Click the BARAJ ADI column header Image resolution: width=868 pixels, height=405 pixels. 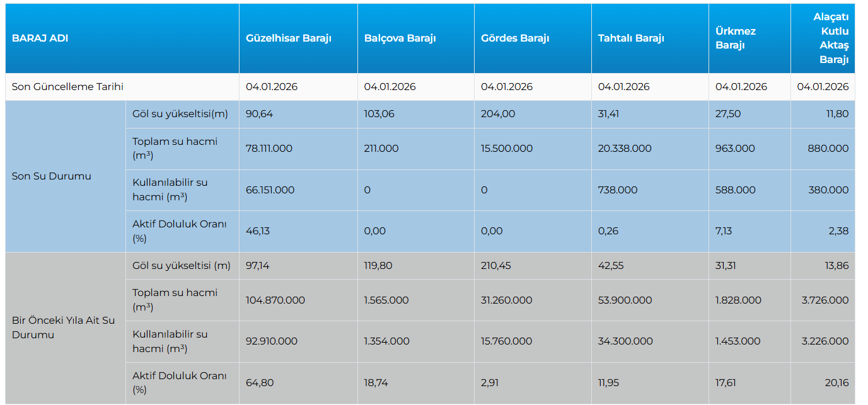click(x=40, y=38)
